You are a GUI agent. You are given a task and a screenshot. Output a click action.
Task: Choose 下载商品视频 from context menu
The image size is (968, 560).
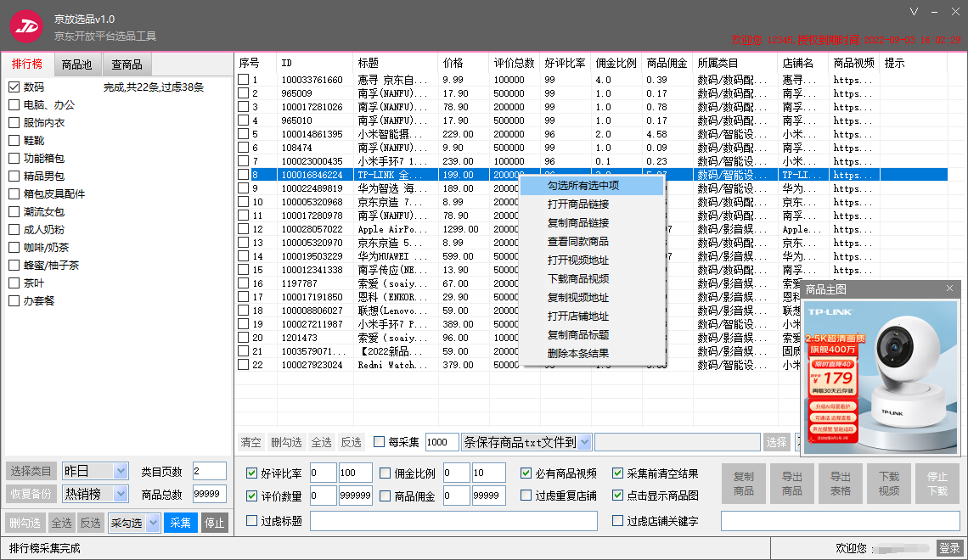pos(592,279)
